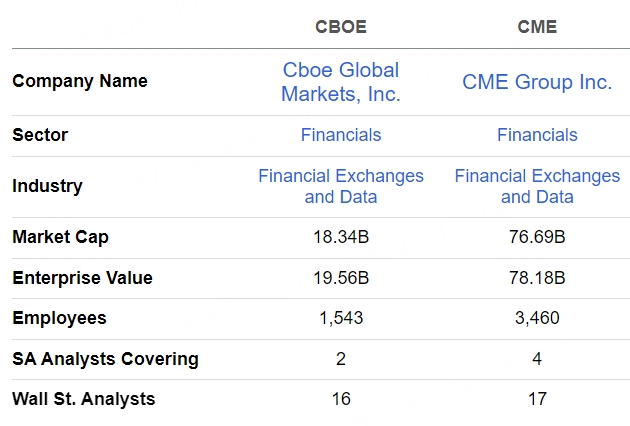The width and height of the screenshot is (630, 426).
Task: Select the Sector row label
Action: [40, 135]
